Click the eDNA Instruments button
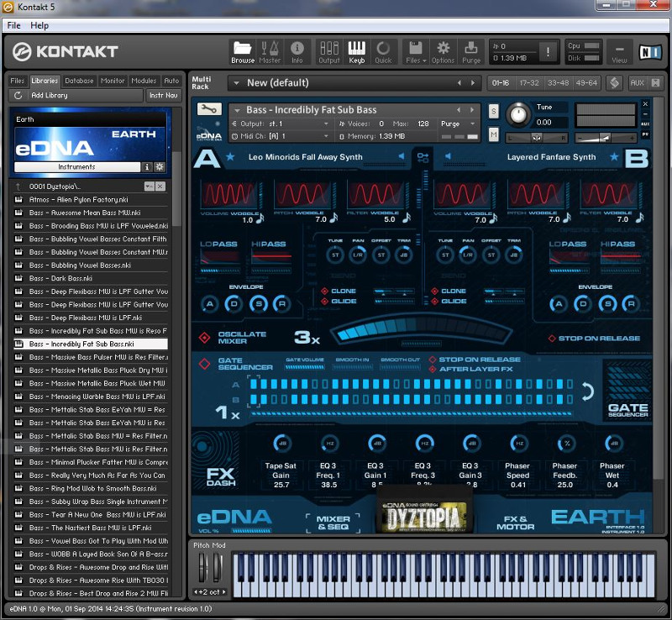 click(x=77, y=167)
